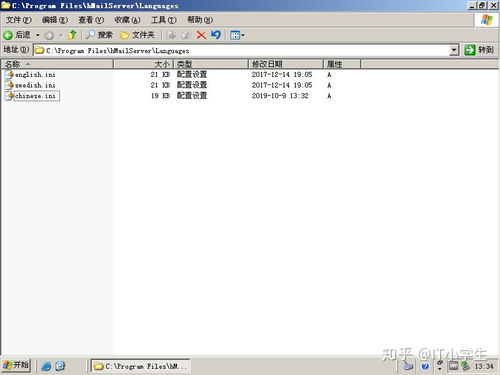Click the 2019-10-9 13:32 modified date
The width and height of the screenshot is (500, 375).
[x=280, y=96]
